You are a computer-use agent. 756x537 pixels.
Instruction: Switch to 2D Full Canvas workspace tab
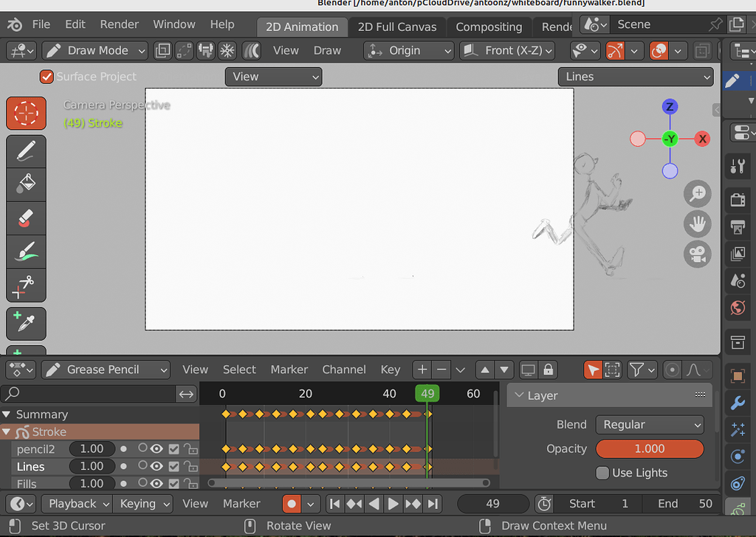point(396,27)
